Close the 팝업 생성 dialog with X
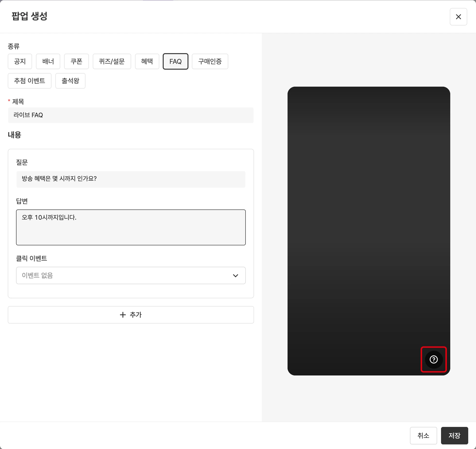Screen dimensions: 476x449 coord(458,17)
